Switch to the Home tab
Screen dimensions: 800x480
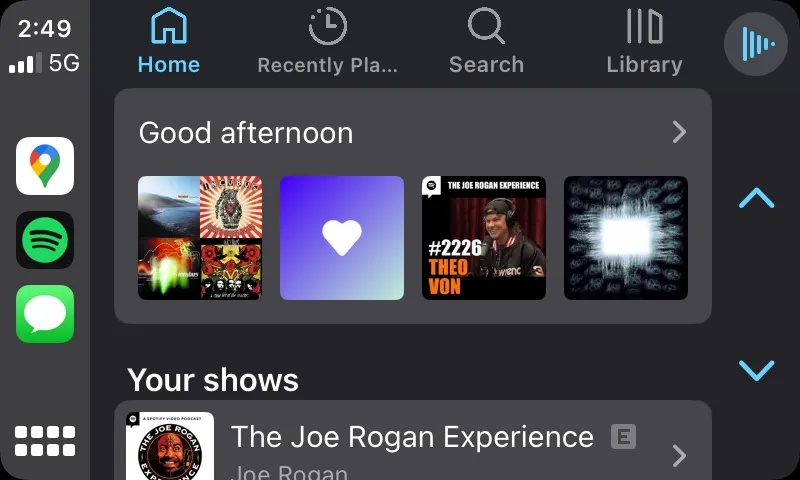169,42
